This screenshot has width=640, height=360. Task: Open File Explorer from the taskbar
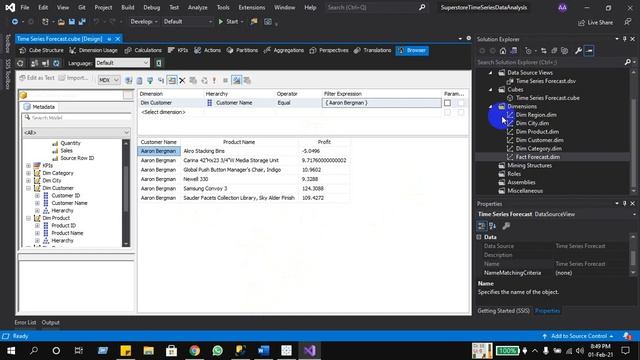click(x=149, y=351)
